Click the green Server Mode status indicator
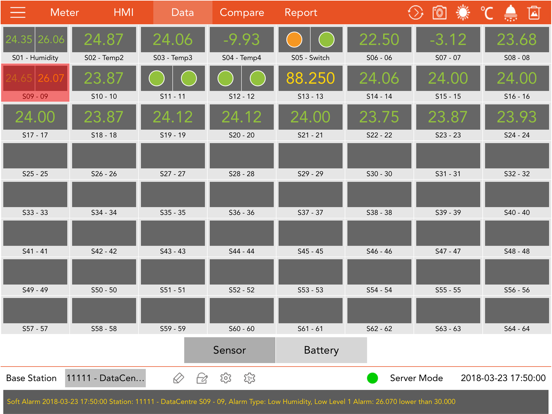This screenshot has width=552, height=414. 372,378
